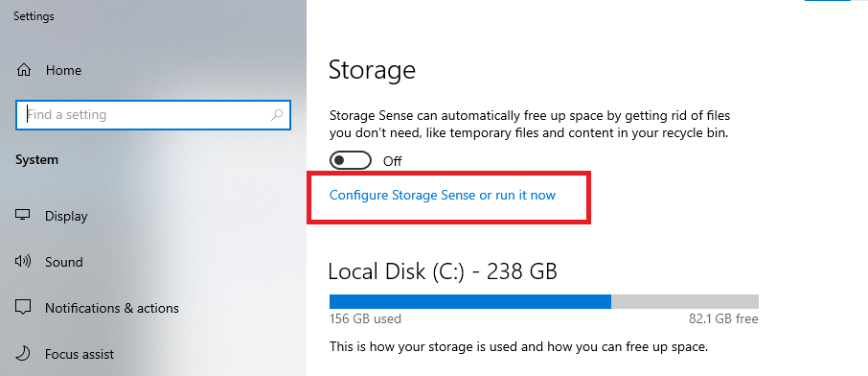Select the Sound text entry in sidebar
The height and width of the screenshot is (376, 868).
pos(64,262)
